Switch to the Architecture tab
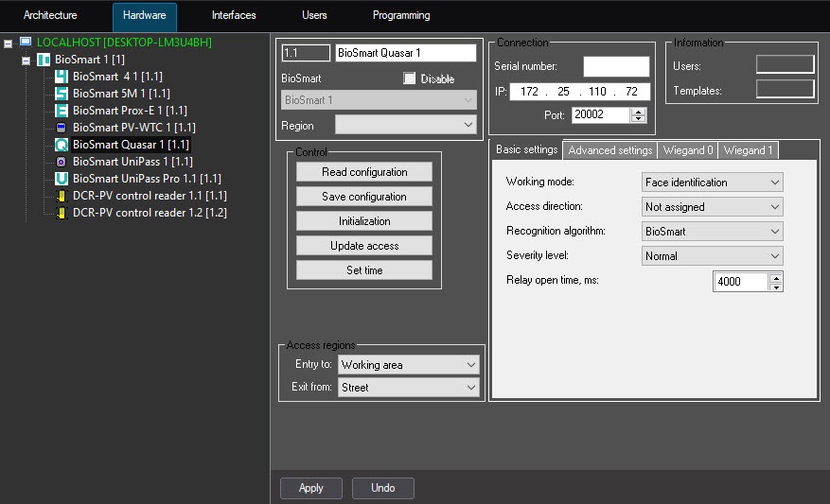Viewport: 830px width, 504px height. (50, 15)
